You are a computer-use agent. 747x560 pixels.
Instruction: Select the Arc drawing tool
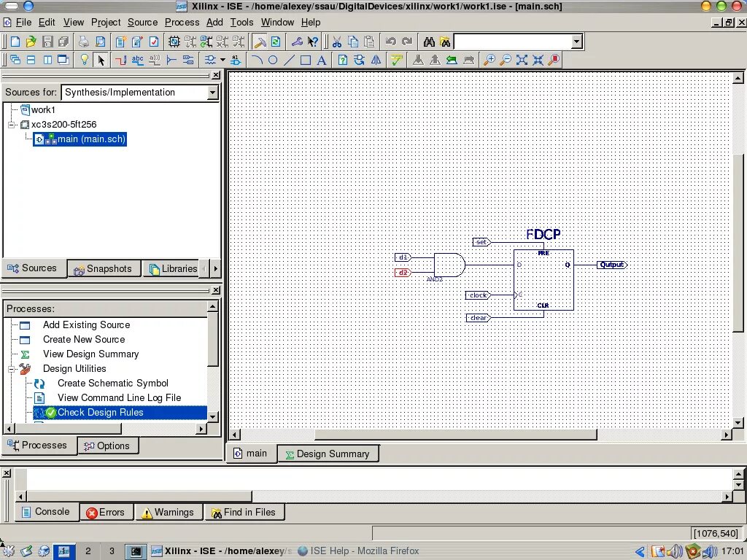pos(256,60)
